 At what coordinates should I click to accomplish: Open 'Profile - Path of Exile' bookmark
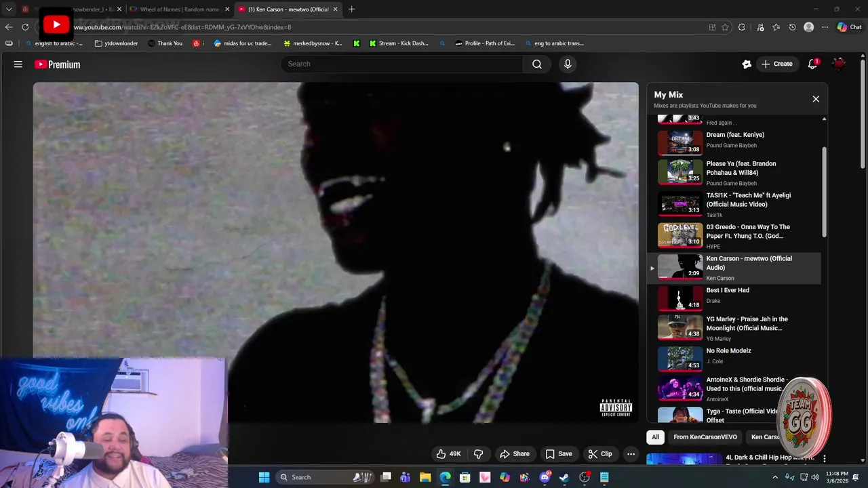(485, 43)
